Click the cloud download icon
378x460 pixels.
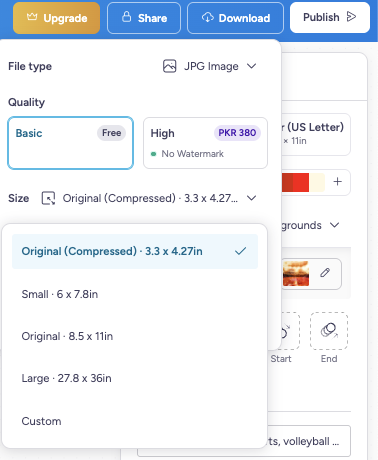[208, 17]
